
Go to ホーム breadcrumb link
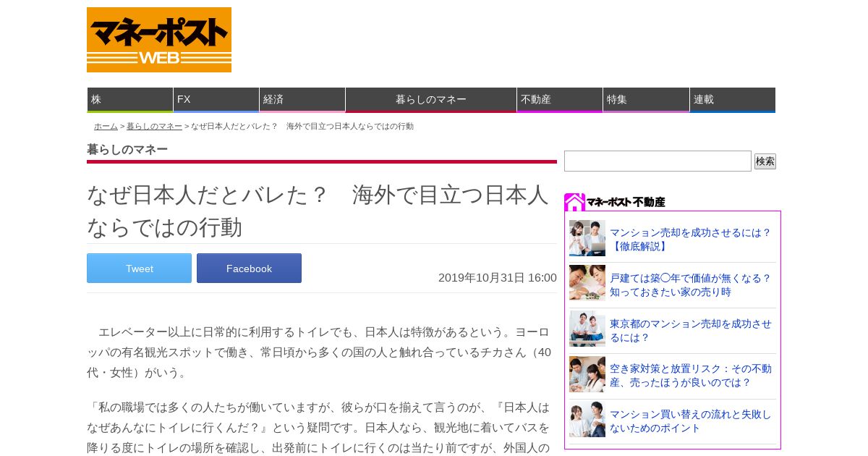(106, 126)
